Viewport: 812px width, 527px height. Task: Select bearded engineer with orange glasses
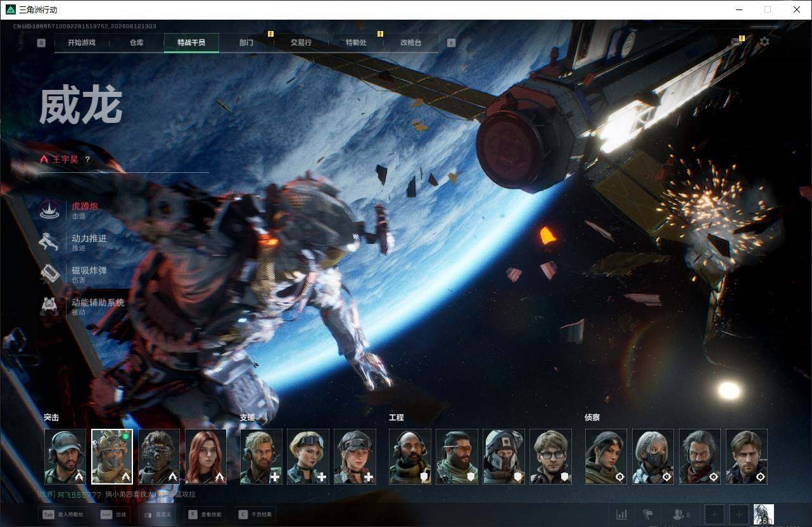pyautogui.click(x=457, y=457)
